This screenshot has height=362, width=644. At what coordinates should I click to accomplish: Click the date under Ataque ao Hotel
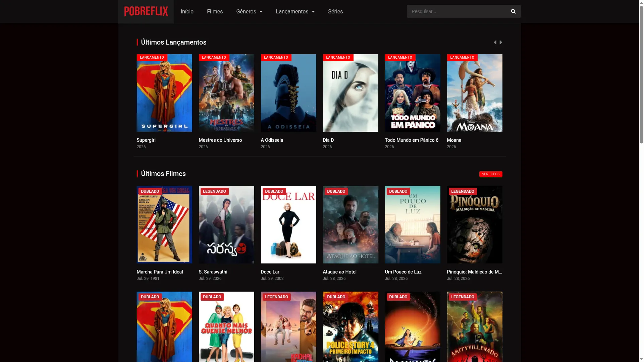(x=334, y=279)
